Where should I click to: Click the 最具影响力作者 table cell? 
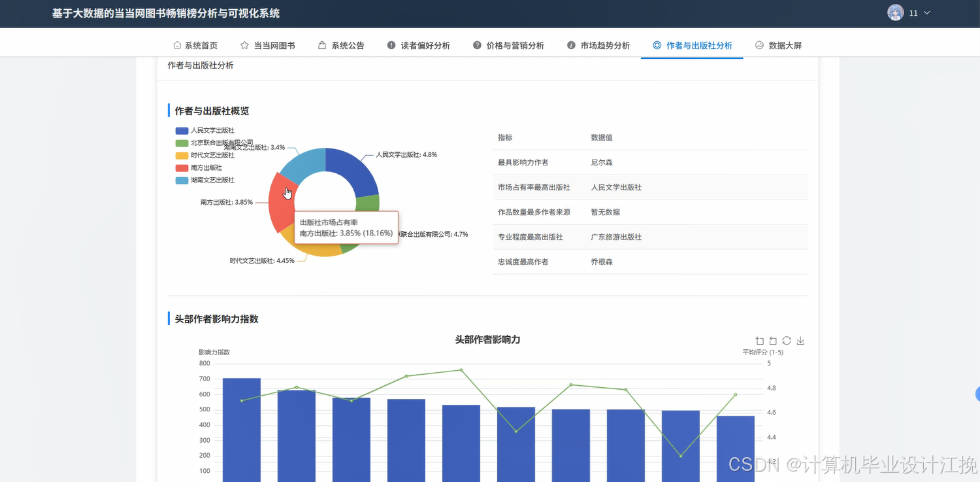[523, 162]
